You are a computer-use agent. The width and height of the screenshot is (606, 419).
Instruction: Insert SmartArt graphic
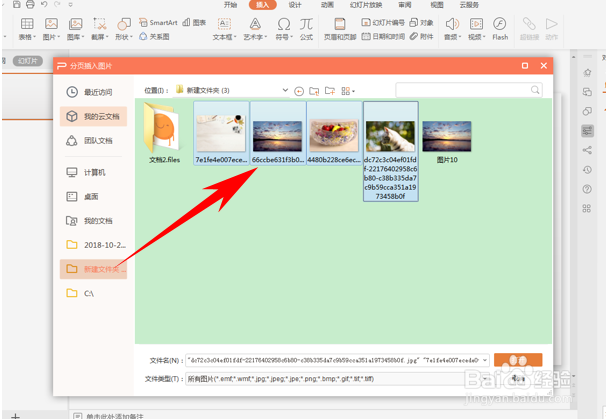[x=158, y=22]
